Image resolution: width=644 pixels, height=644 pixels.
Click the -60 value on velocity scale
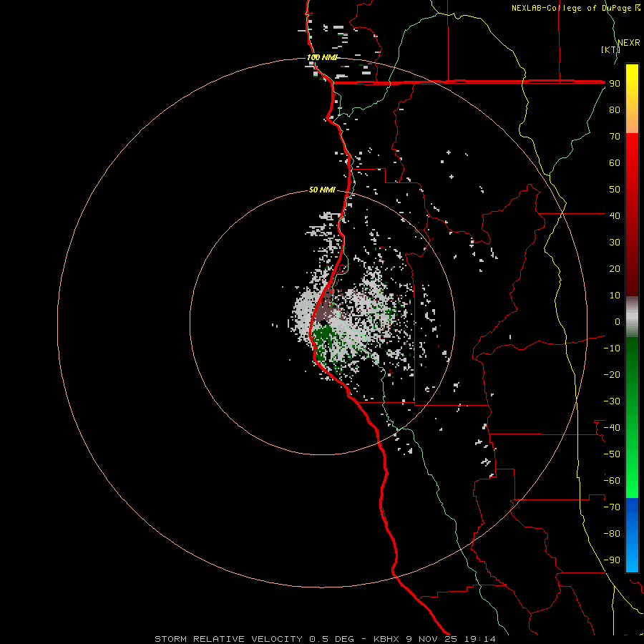tap(612, 481)
